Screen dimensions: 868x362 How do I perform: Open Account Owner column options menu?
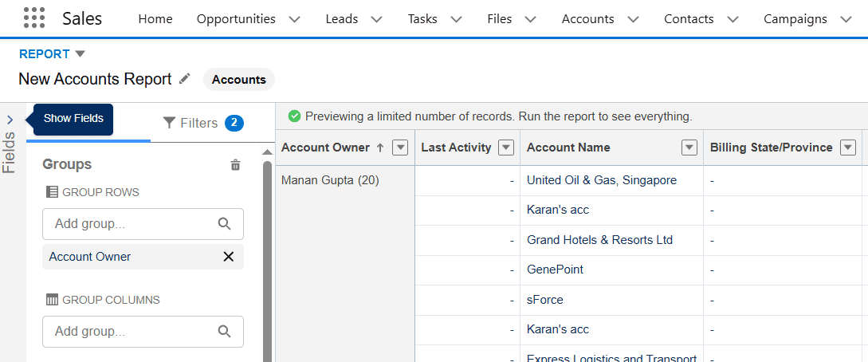click(x=400, y=148)
